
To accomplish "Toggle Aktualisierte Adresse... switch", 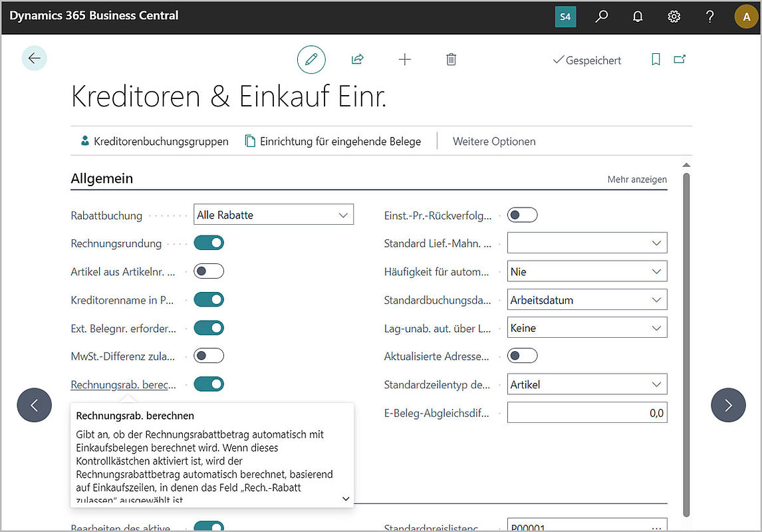I will pos(523,356).
